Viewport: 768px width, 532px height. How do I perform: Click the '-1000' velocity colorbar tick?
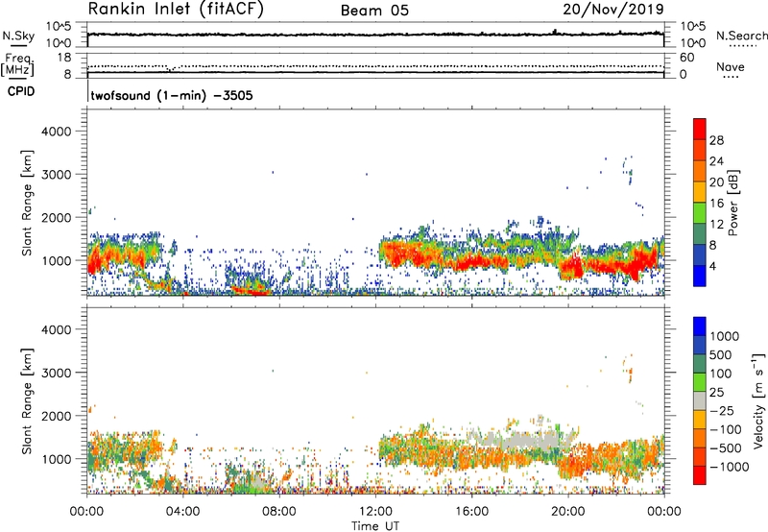[729, 467]
